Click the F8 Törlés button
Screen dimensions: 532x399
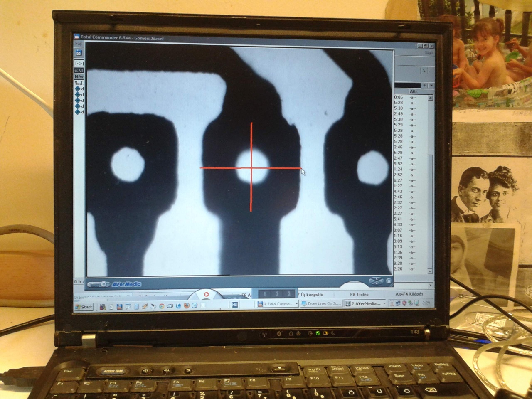pyautogui.click(x=359, y=294)
